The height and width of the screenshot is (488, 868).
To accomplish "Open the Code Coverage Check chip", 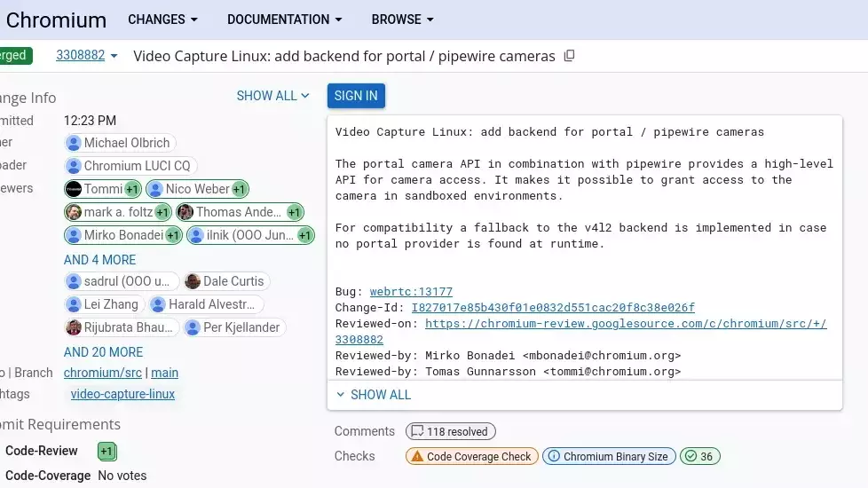I will click(x=471, y=456).
